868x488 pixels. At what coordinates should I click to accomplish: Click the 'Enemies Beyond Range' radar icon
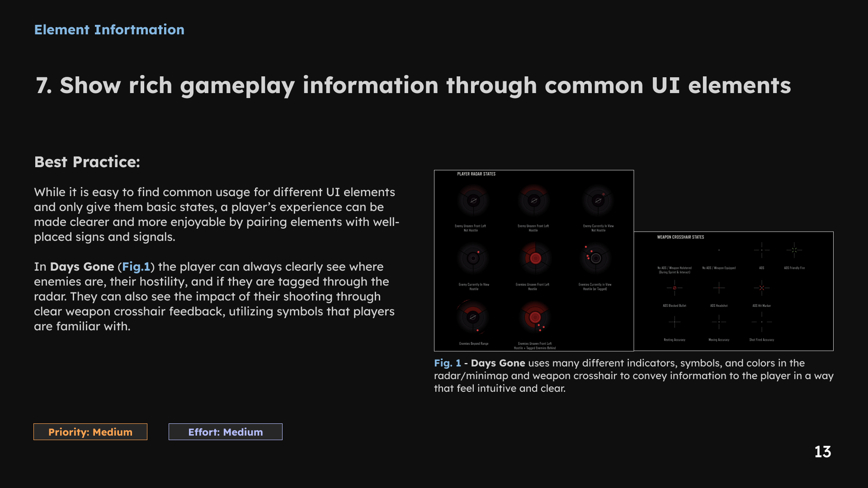(472, 317)
